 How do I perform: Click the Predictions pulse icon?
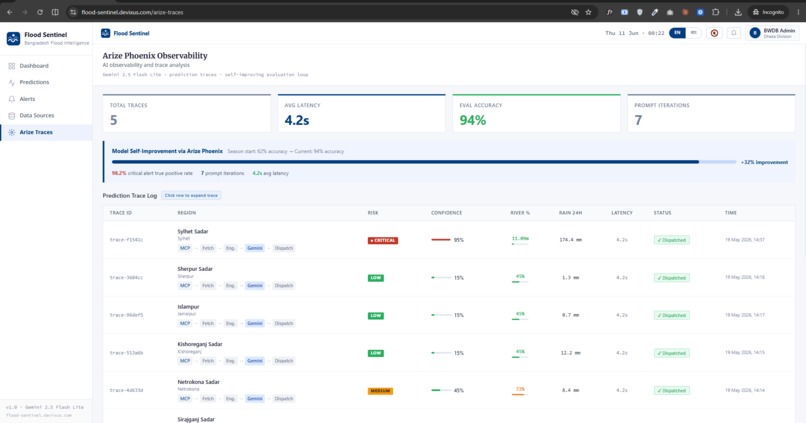coord(12,82)
